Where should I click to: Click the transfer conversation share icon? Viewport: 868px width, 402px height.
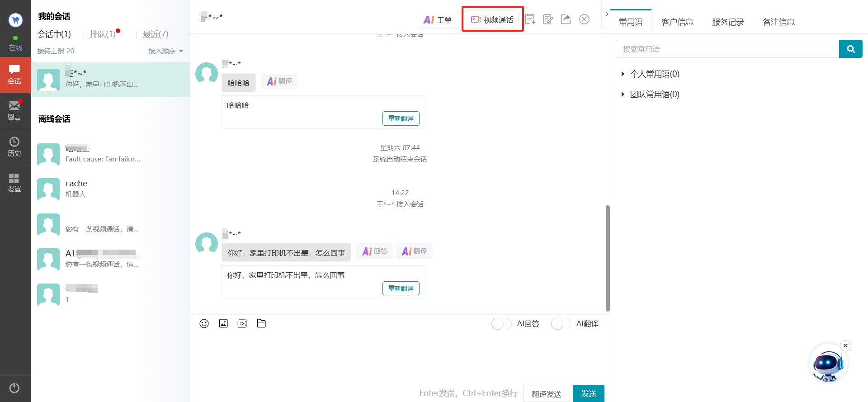[x=566, y=19]
